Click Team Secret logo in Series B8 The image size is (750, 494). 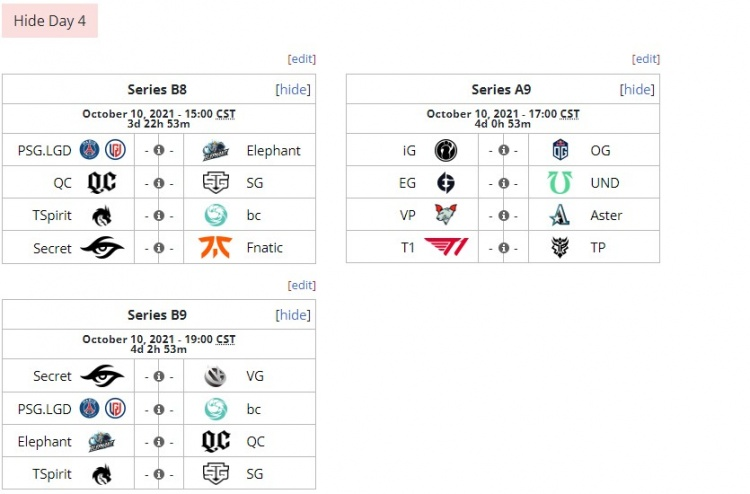coord(102,247)
